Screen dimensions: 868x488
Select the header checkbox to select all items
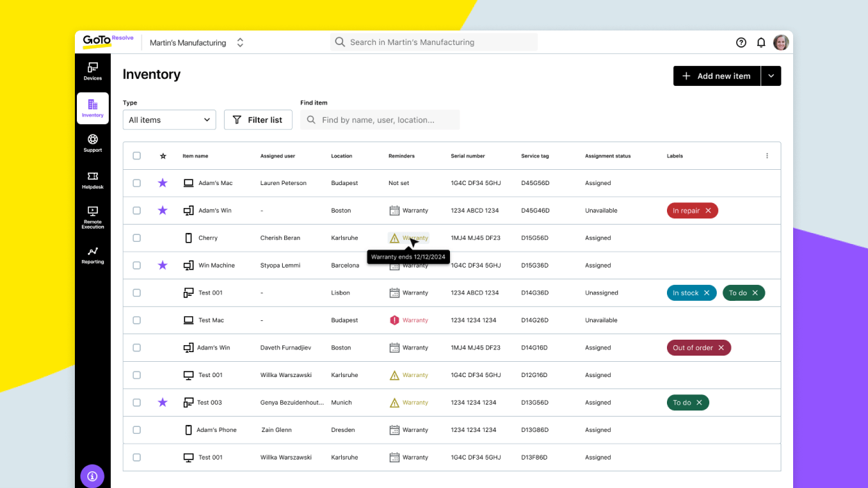(x=137, y=155)
